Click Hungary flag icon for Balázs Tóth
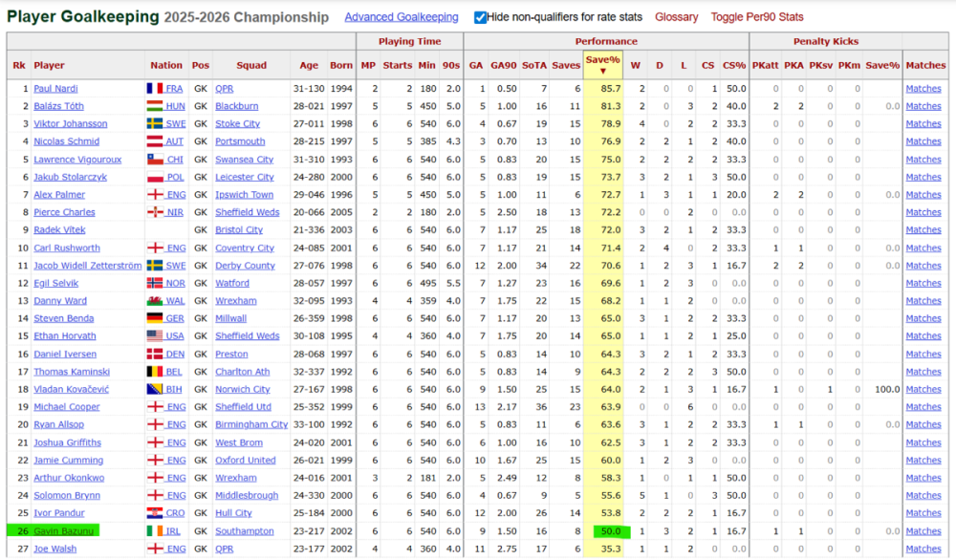Screen dimensions: 956x560 tap(155, 106)
